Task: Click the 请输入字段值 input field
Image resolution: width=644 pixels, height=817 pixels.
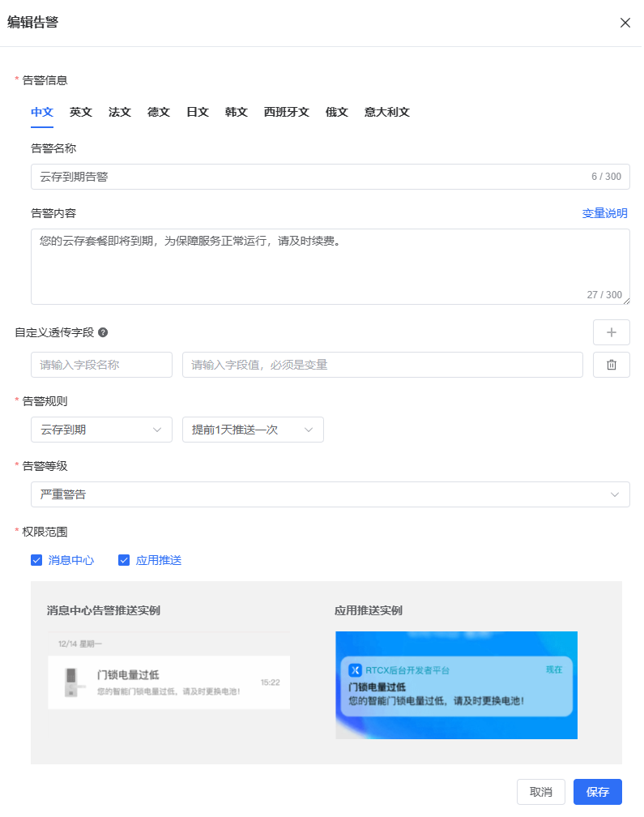Action: pos(382,365)
